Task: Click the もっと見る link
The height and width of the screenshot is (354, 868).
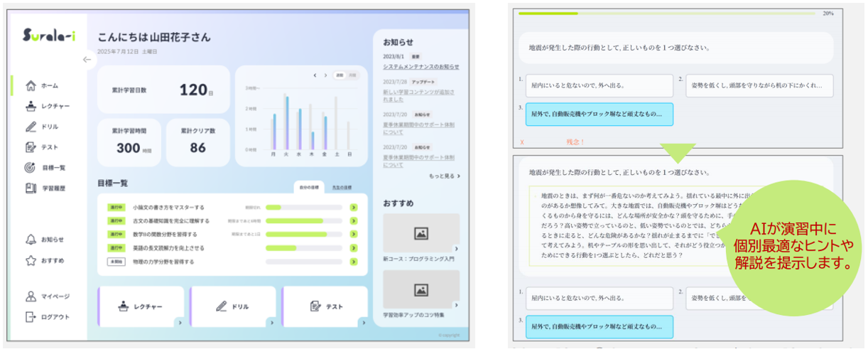Action: tap(444, 176)
